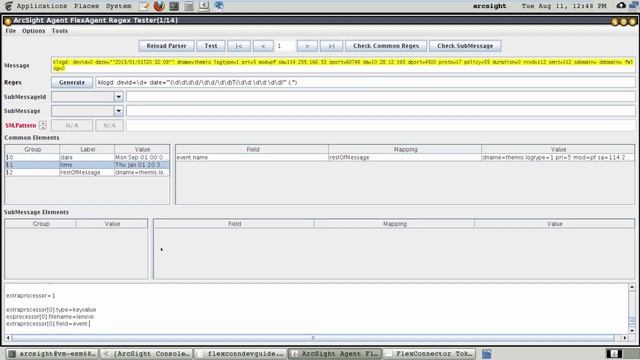Viewport: 640px width, 360px height.
Task: Open the Applications menu
Action: pos(42,6)
